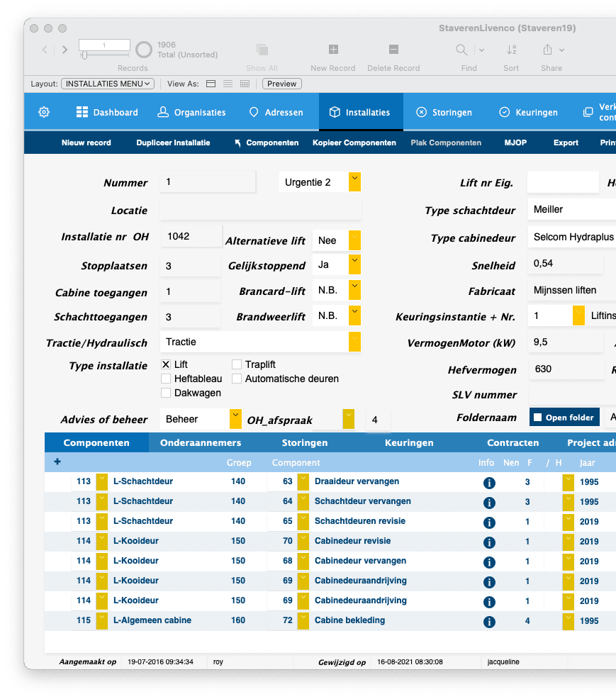Click the Find magnifying glass icon
The width and height of the screenshot is (616, 699).
(461, 50)
